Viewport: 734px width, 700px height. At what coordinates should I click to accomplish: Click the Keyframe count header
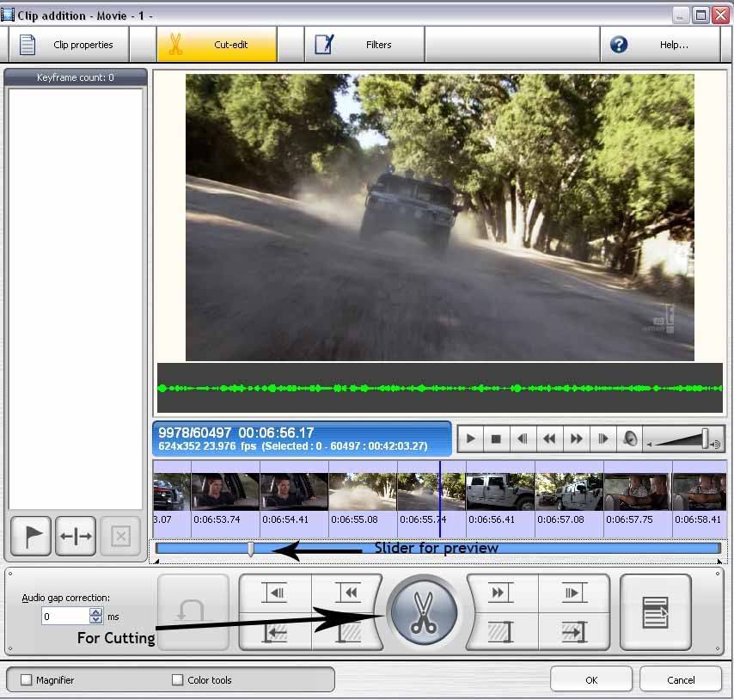pyautogui.click(x=76, y=77)
